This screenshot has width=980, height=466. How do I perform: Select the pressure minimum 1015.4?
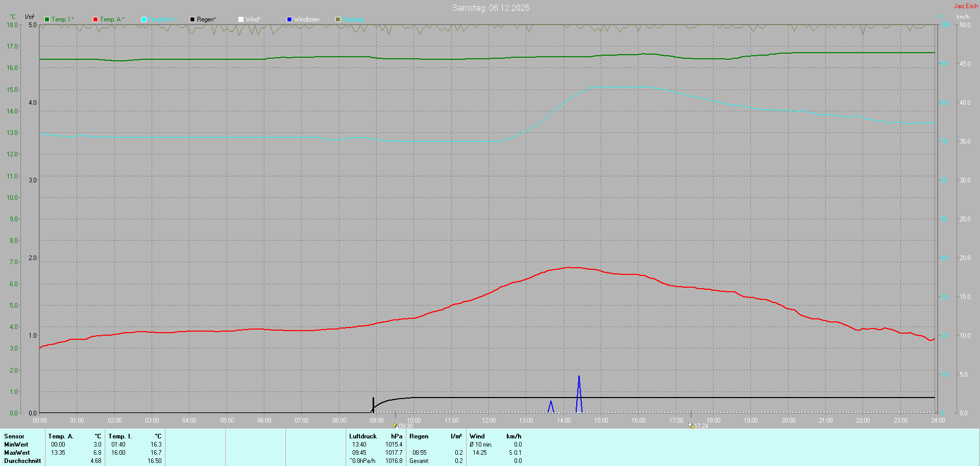coord(394,445)
